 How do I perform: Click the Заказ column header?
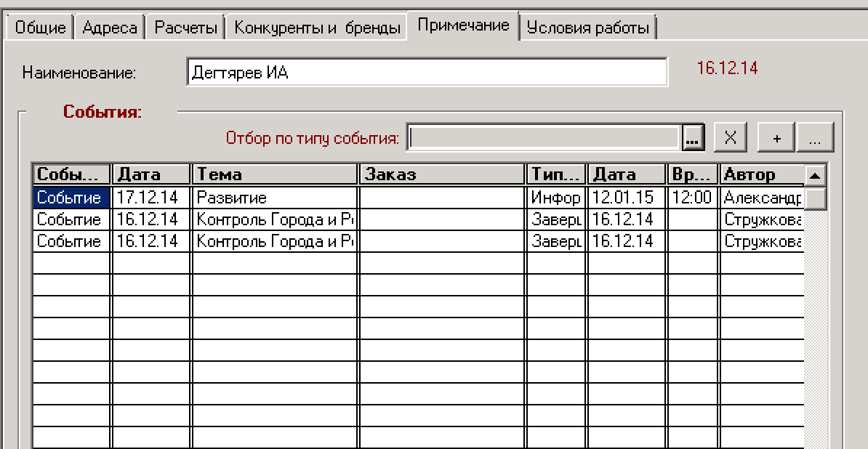pyautogui.click(x=442, y=175)
